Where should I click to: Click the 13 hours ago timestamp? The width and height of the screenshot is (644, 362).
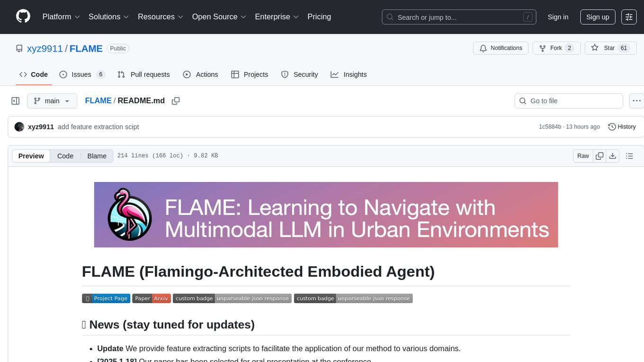(583, 127)
